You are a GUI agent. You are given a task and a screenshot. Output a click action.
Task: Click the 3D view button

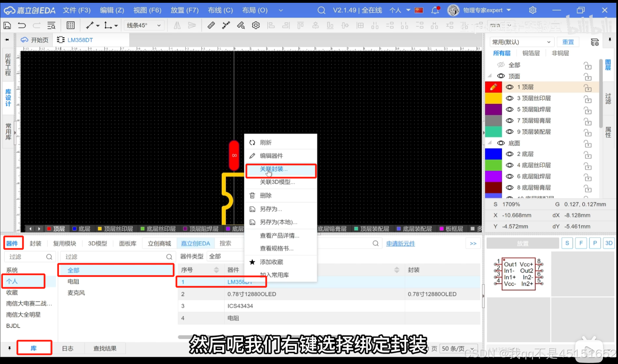tap(609, 243)
